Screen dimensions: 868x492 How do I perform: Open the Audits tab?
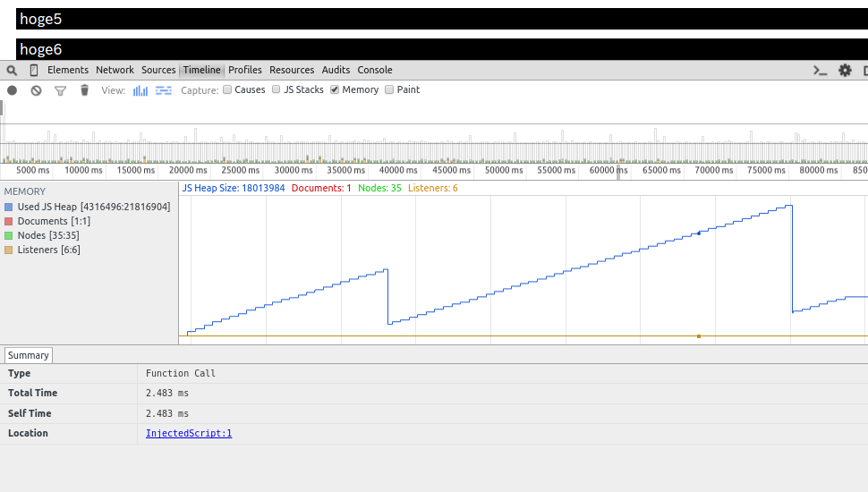point(336,70)
